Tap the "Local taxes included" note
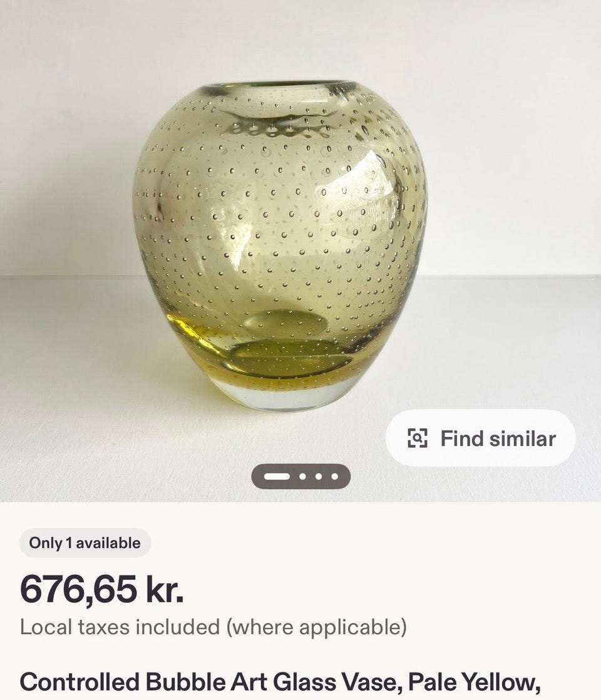The image size is (601, 700). click(213, 627)
